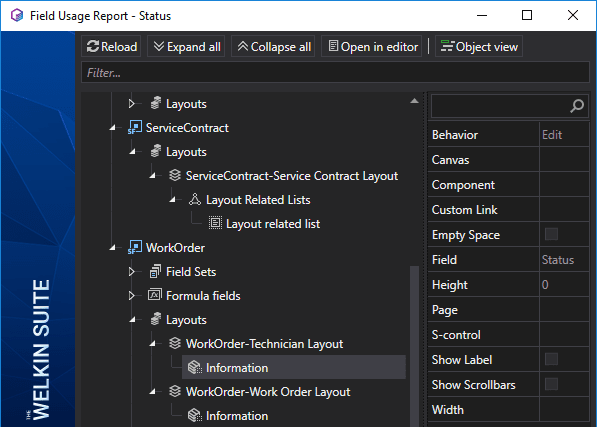
Task: Collapse Layouts under WorkOrder
Action: pyautogui.click(x=132, y=320)
